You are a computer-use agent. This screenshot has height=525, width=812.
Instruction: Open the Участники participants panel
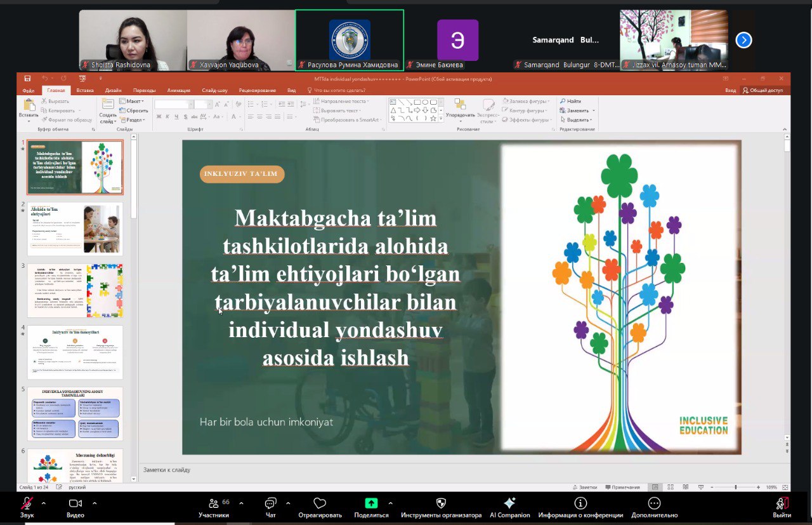tap(213, 503)
